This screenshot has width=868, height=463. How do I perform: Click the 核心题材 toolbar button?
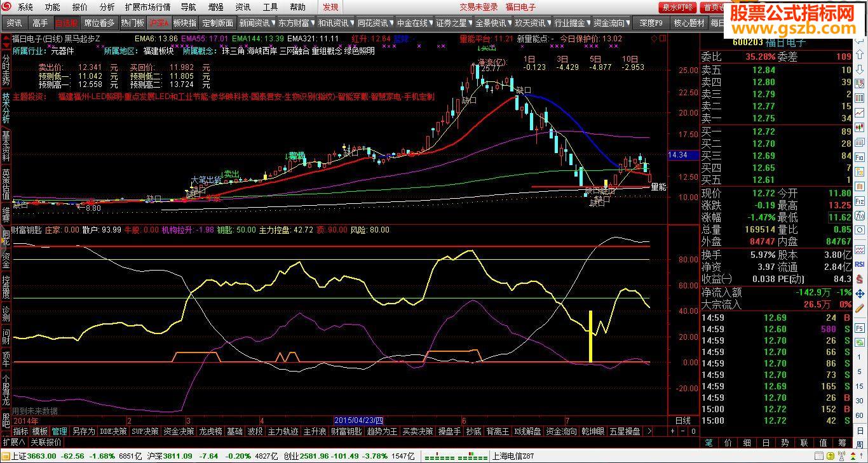tap(689, 23)
